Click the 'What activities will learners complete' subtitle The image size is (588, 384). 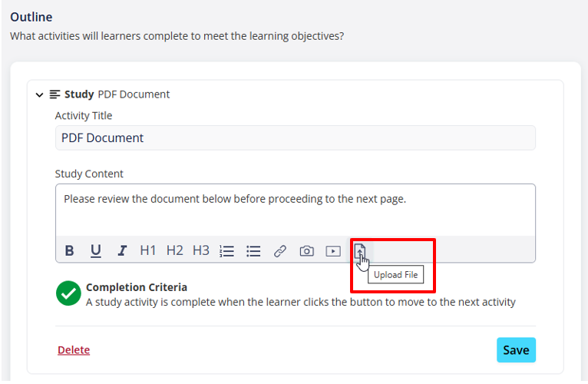tap(177, 36)
